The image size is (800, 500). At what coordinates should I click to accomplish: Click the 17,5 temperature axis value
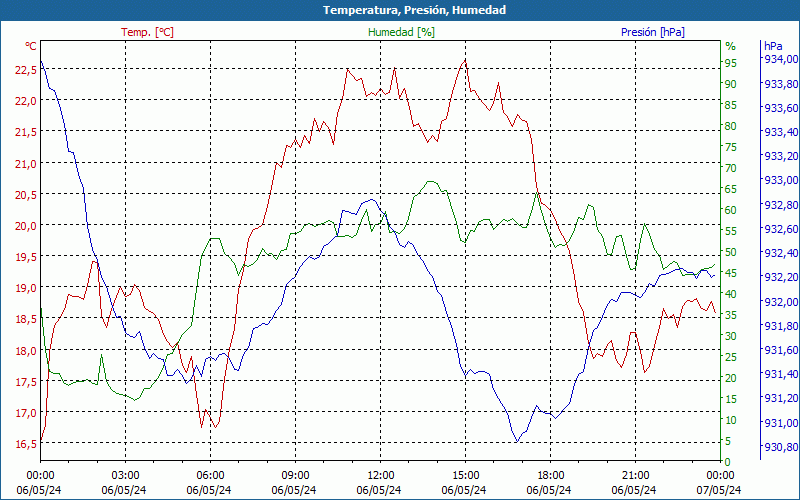26,382
